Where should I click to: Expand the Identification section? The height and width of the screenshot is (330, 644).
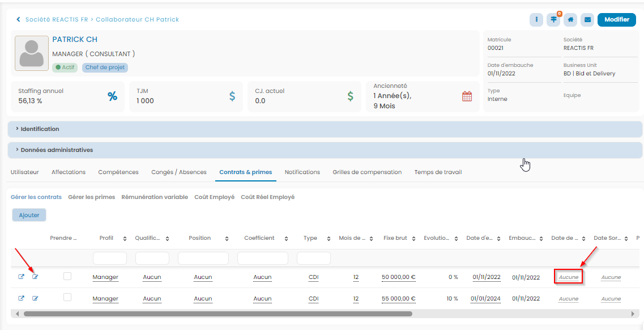click(x=40, y=129)
